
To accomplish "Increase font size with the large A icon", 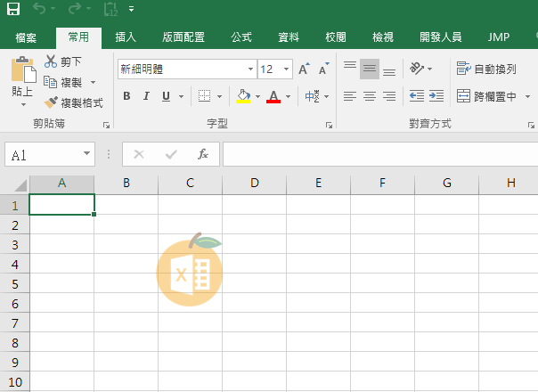I will 304,69.
